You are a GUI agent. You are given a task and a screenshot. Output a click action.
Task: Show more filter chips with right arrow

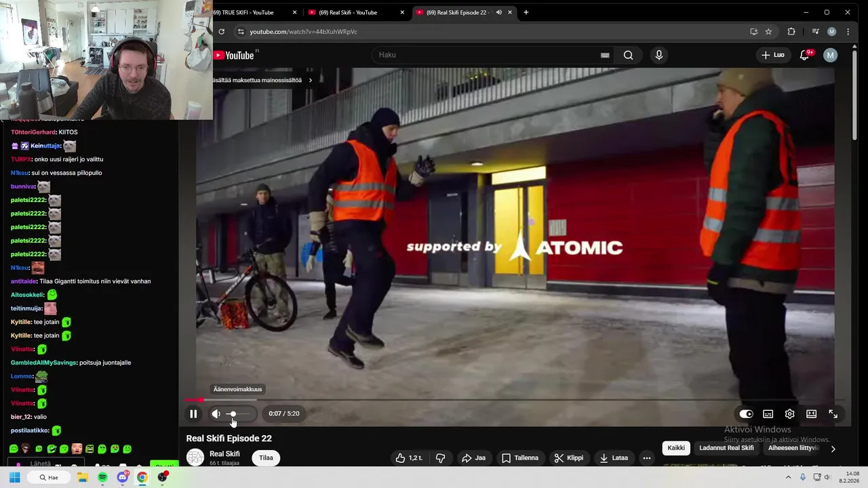[833, 448]
